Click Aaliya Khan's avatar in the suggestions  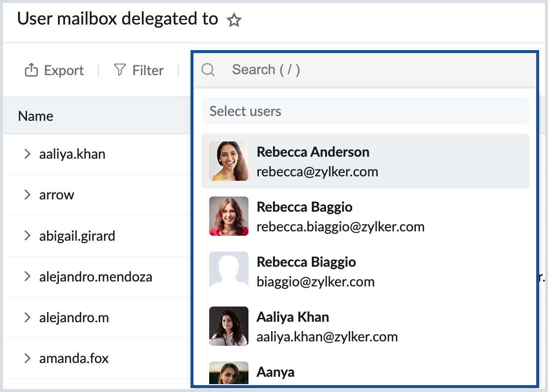228,326
